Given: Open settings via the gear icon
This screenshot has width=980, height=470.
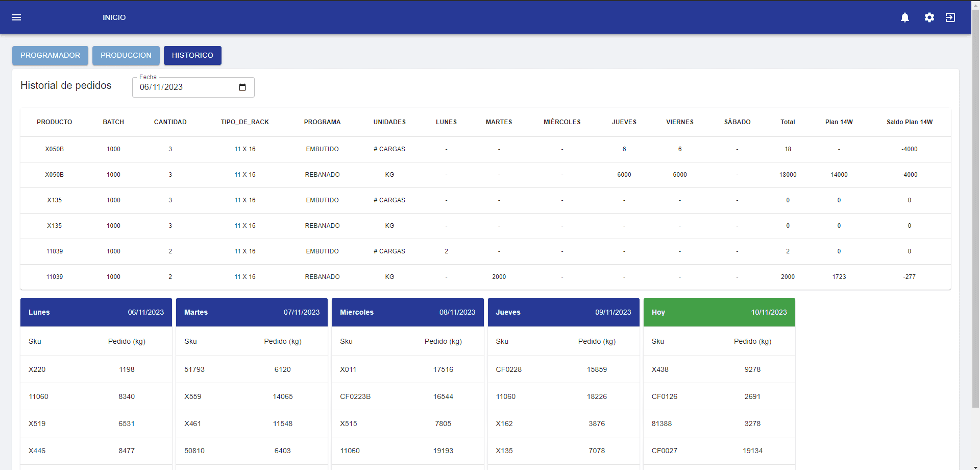Looking at the screenshot, I should pyautogui.click(x=929, y=17).
